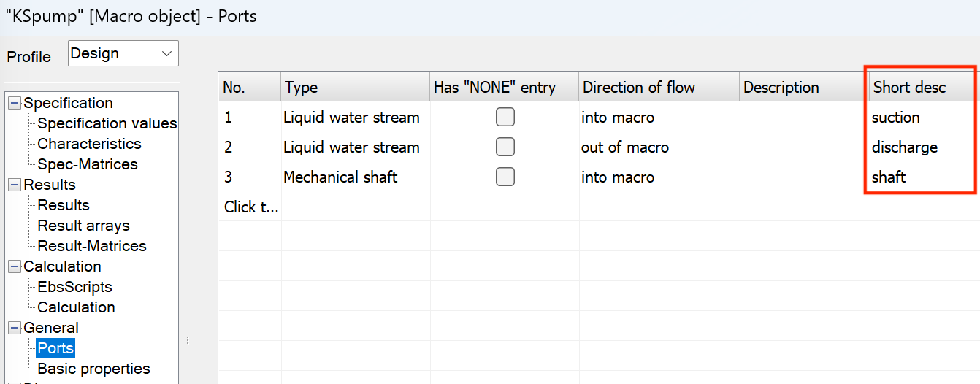Toggle "NONE" entry checkbox for port 2
Image resolution: width=980 pixels, height=384 pixels.
[505, 147]
